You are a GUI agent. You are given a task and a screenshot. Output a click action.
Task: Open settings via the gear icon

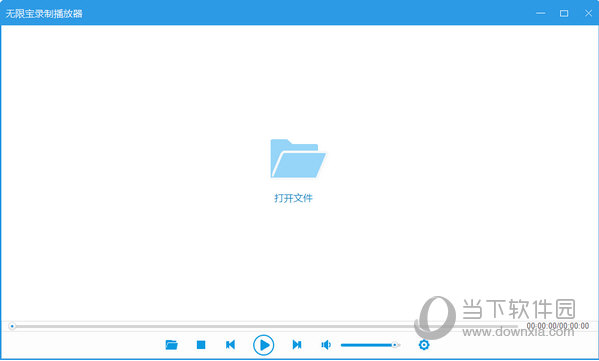point(424,345)
